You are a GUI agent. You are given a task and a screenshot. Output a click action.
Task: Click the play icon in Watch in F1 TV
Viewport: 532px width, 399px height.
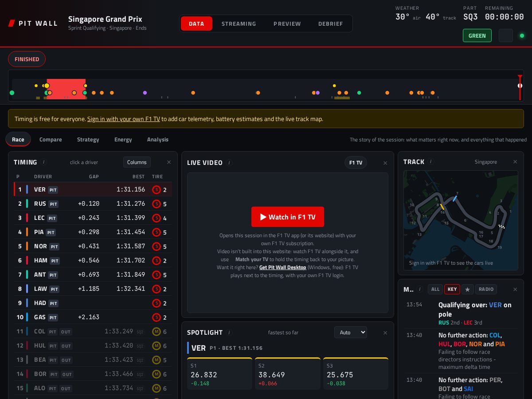263,217
